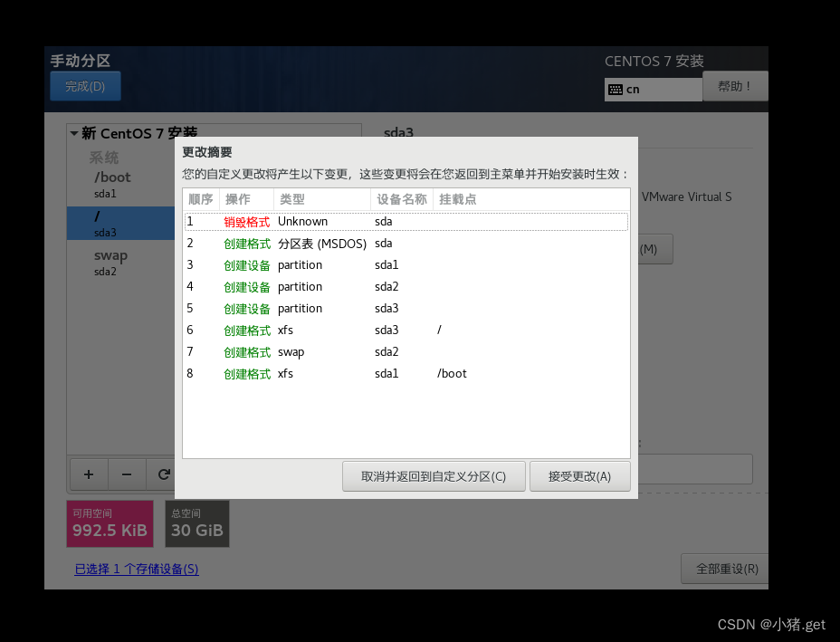Click the 系统 group label in partition list
This screenshot has width=840, height=642.
[104, 158]
